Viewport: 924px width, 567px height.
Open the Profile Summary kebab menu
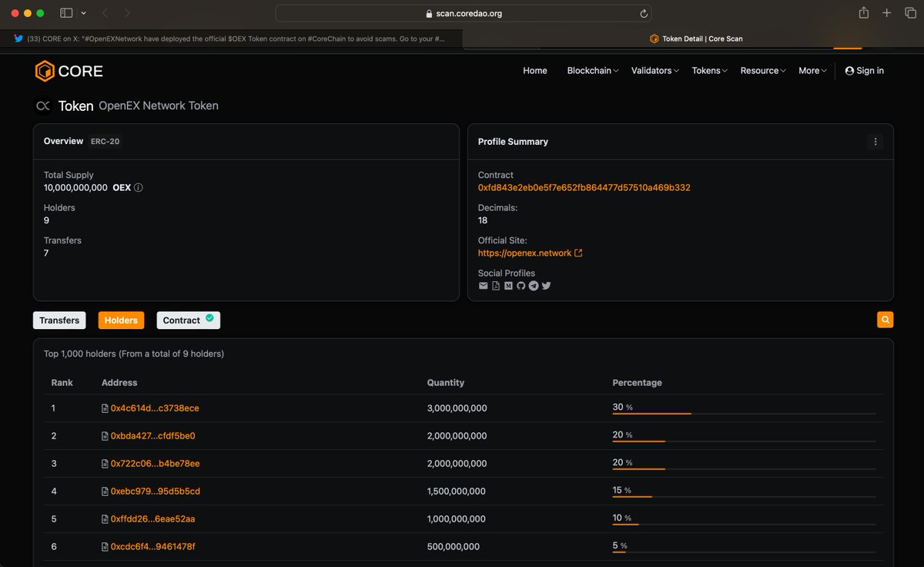click(875, 141)
